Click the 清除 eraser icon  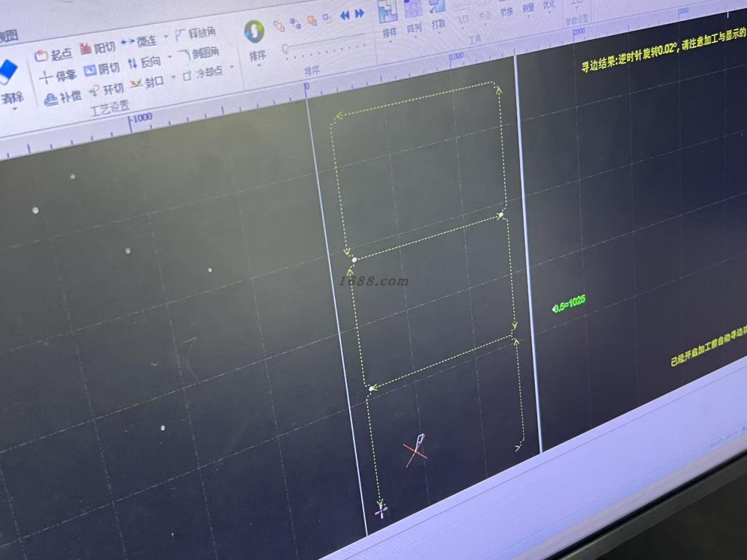tap(8, 72)
